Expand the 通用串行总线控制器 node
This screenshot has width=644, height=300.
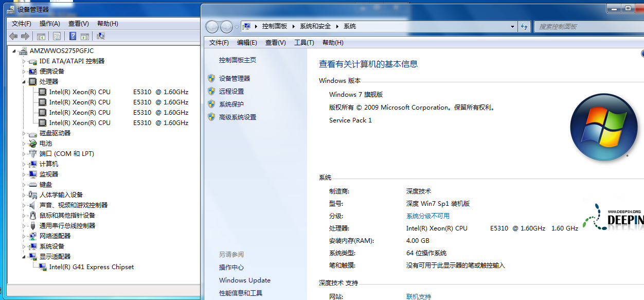(x=24, y=225)
